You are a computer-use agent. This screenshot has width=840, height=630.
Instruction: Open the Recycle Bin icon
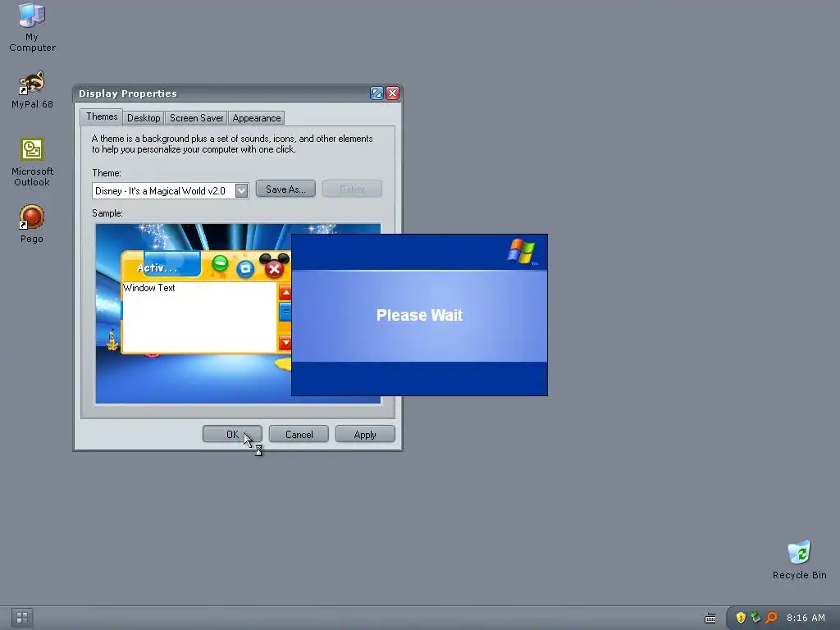pyautogui.click(x=799, y=559)
